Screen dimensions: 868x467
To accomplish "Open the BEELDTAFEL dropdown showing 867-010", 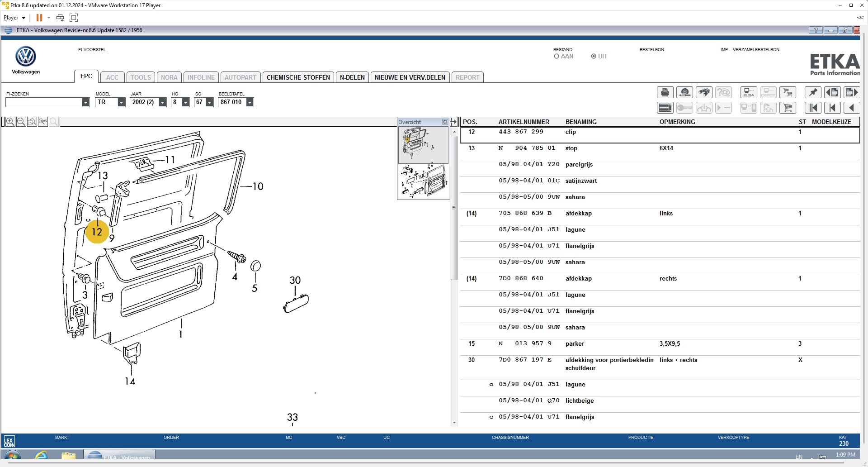I will [250, 102].
